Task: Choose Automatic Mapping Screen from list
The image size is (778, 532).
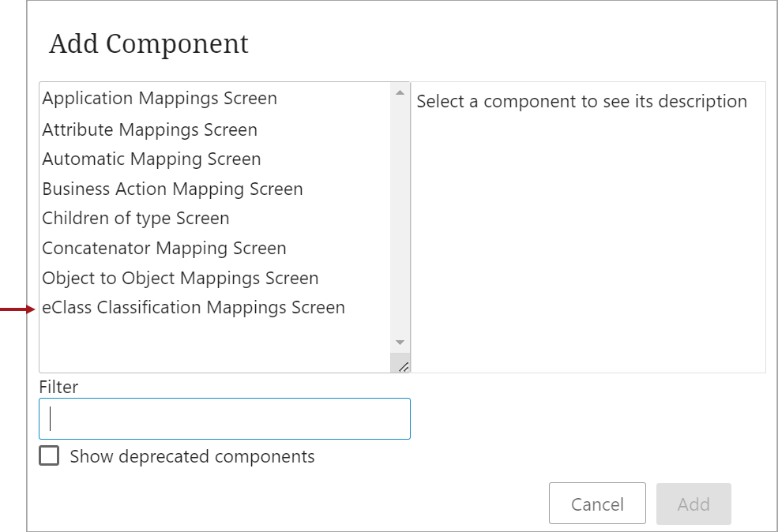Action: (215, 159)
